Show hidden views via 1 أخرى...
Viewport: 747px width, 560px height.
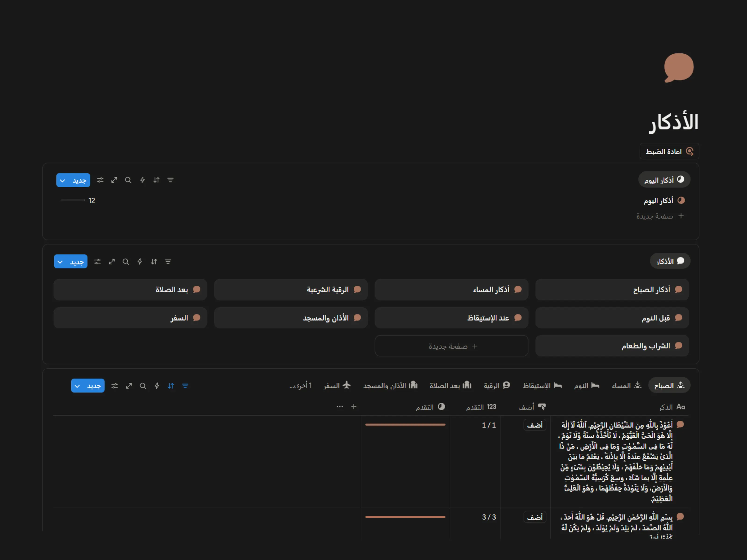pos(301,385)
